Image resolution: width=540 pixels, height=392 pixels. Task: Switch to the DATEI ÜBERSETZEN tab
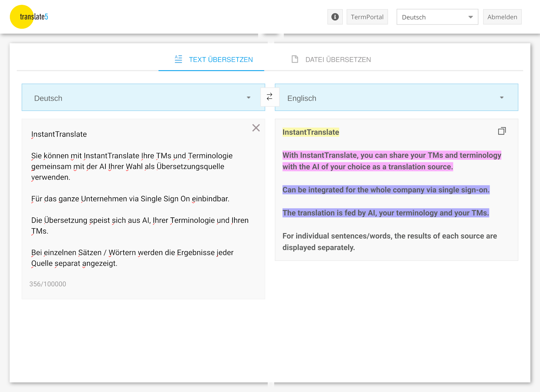(x=331, y=59)
